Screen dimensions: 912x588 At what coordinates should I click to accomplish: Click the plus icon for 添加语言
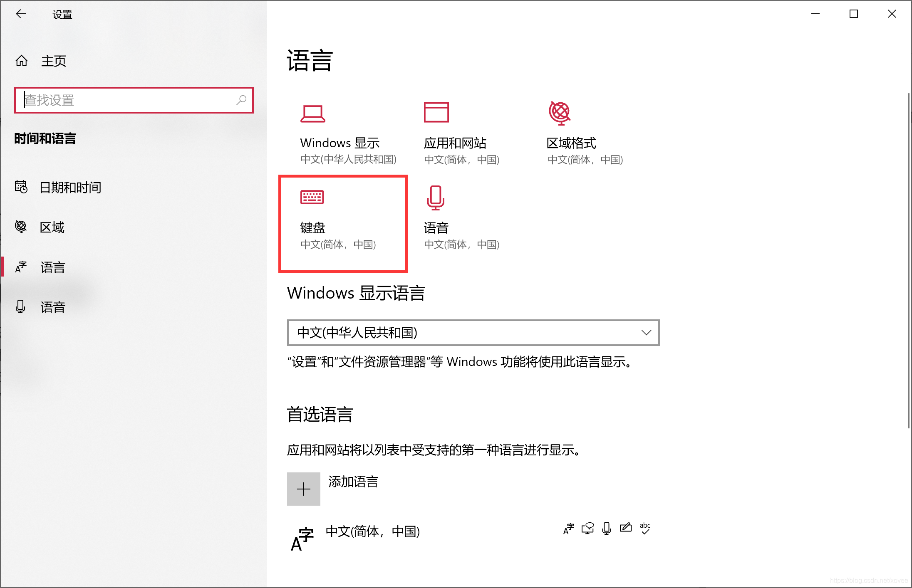(304, 489)
